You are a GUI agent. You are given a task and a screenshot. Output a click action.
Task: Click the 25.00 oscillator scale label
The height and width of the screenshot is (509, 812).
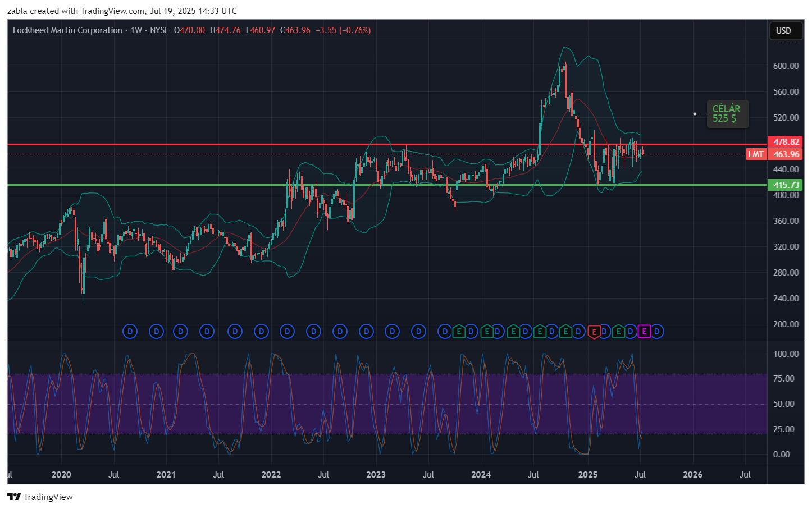coord(784,429)
